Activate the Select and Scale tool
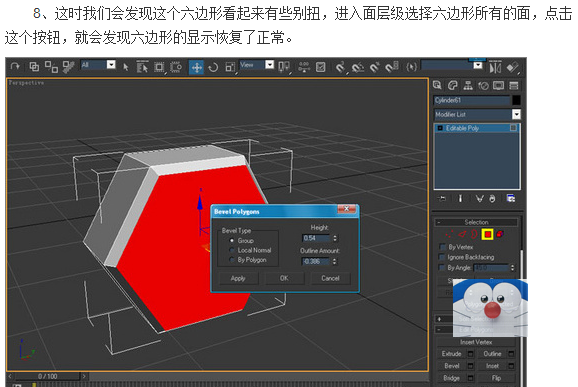The image size is (578, 387). pyautogui.click(x=230, y=67)
